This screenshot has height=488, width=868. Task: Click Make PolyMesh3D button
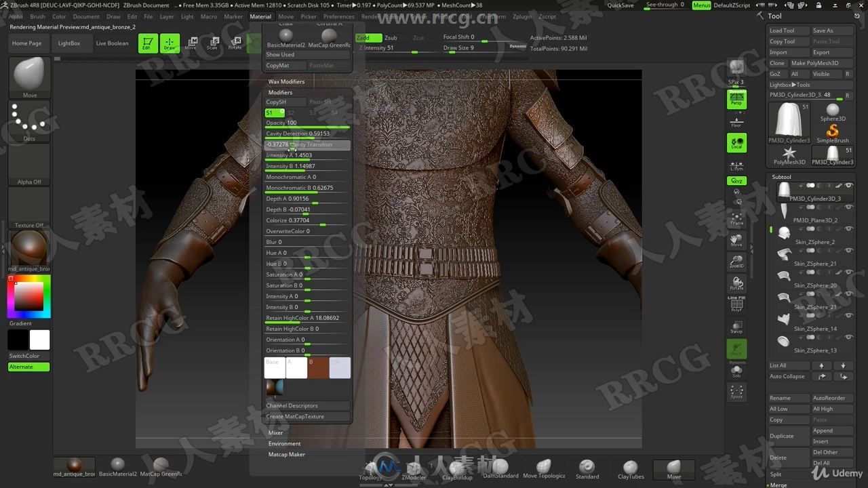[x=821, y=63]
